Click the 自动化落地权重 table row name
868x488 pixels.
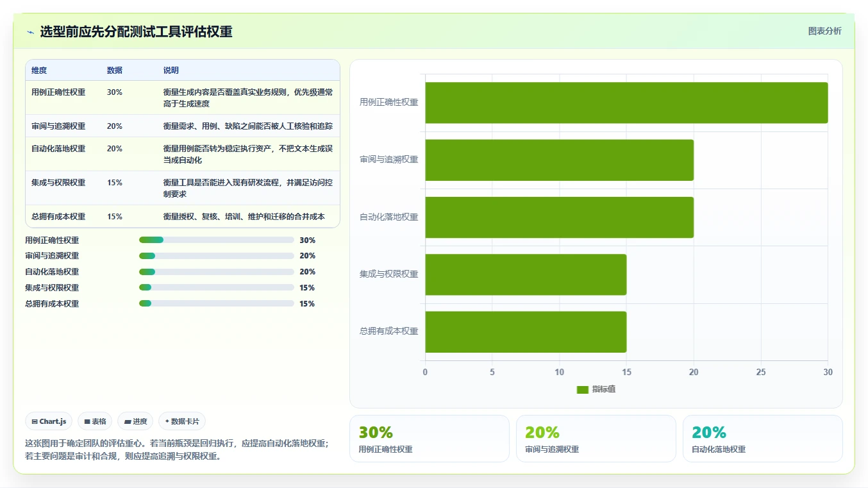tap(58, 149)
